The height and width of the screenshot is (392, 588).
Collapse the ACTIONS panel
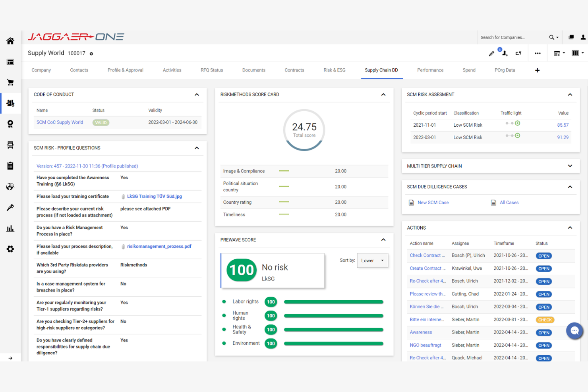[570, 228]
